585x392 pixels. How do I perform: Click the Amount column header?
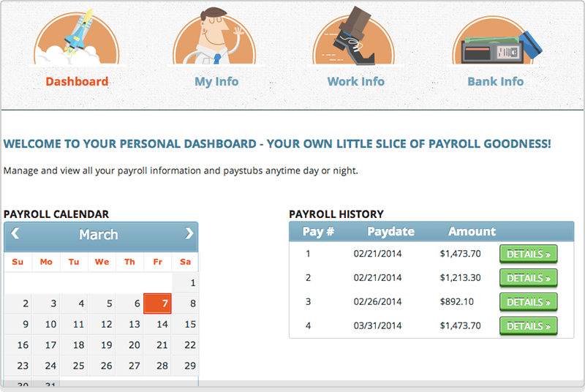point(472,232)
